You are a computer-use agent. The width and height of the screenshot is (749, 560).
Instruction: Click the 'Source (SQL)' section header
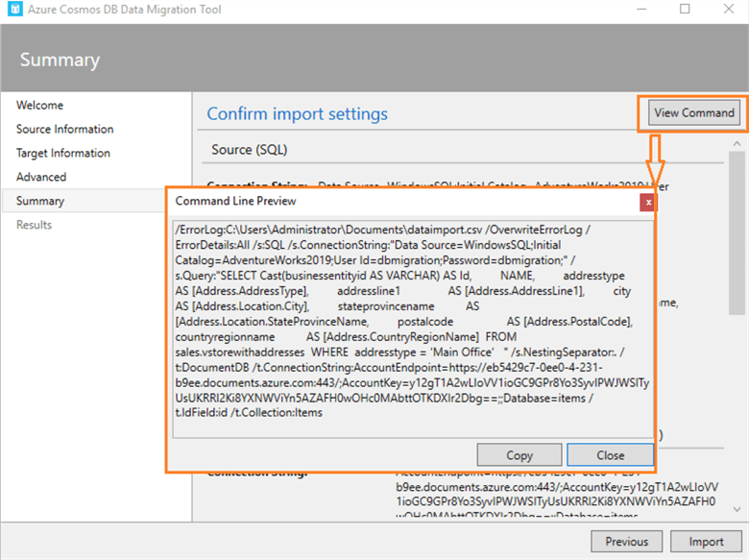250,150
